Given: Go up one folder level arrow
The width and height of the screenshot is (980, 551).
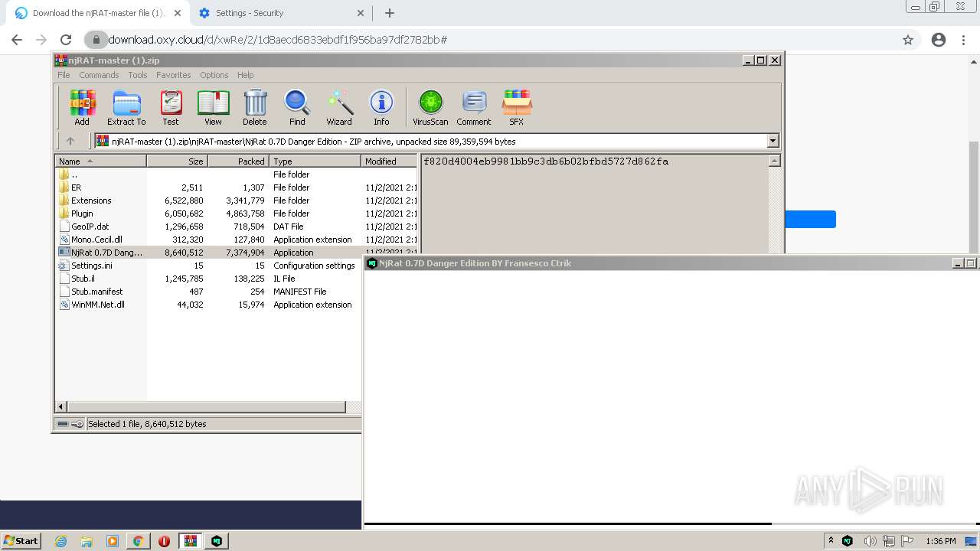Looking at the screenshot, I should (70, 141).
